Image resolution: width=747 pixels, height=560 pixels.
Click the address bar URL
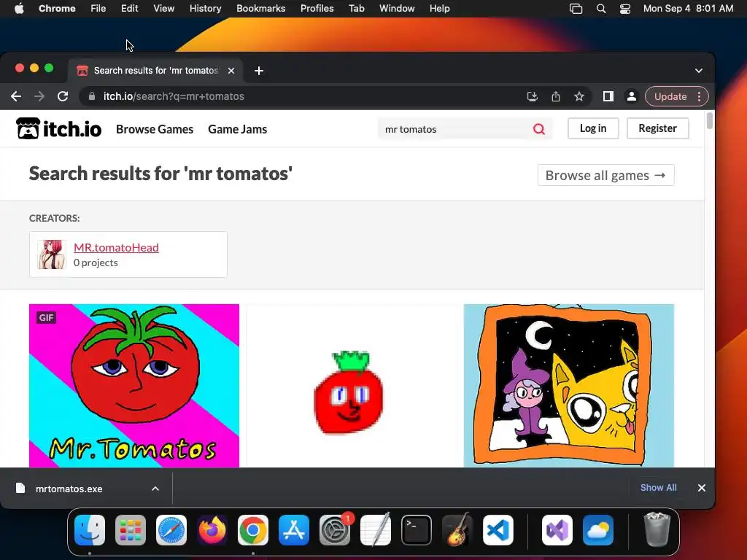click(x=174, y=97)
